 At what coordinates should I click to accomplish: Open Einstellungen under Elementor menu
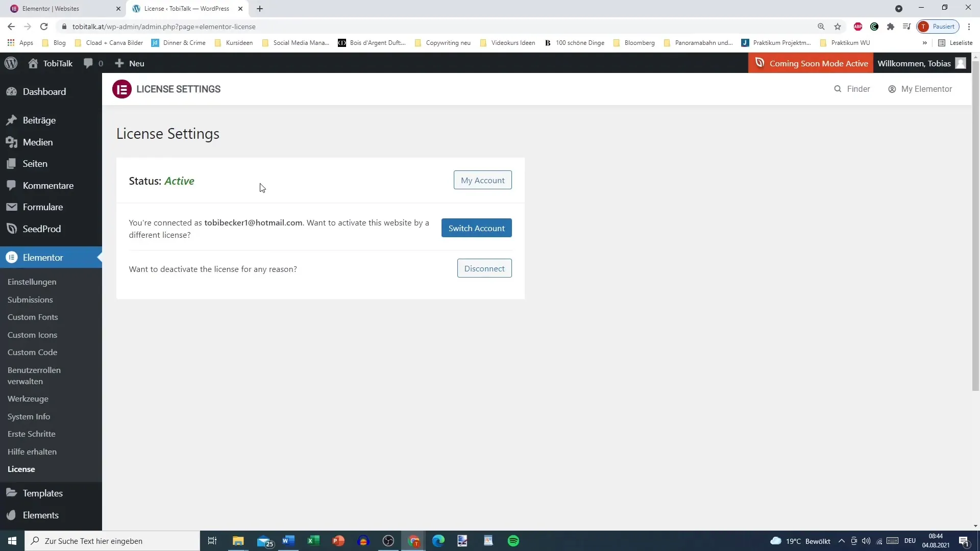click(32, 281)
